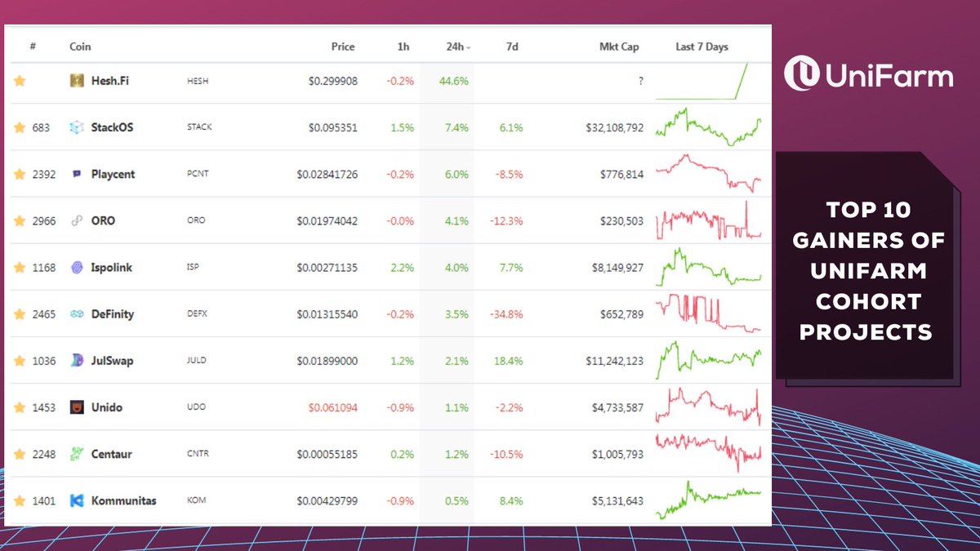Screen dimensions: 980x551
Task: Click StackOS's green 7-day sparkline chart
Action: coord(710,127)
